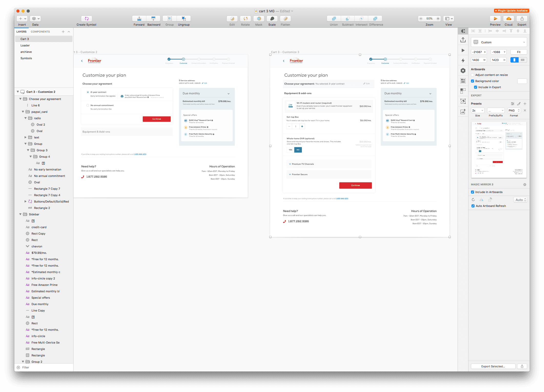The image size is (544, 392).
Task: Remove the 2x PNG export preset
Action: (525, 110)
